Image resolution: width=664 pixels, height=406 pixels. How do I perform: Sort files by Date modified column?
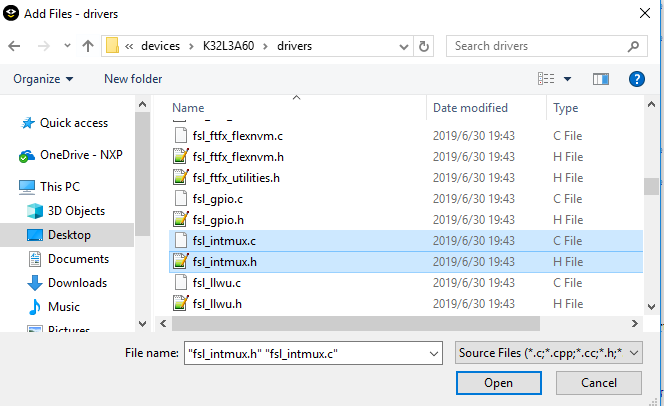point(470,108)
